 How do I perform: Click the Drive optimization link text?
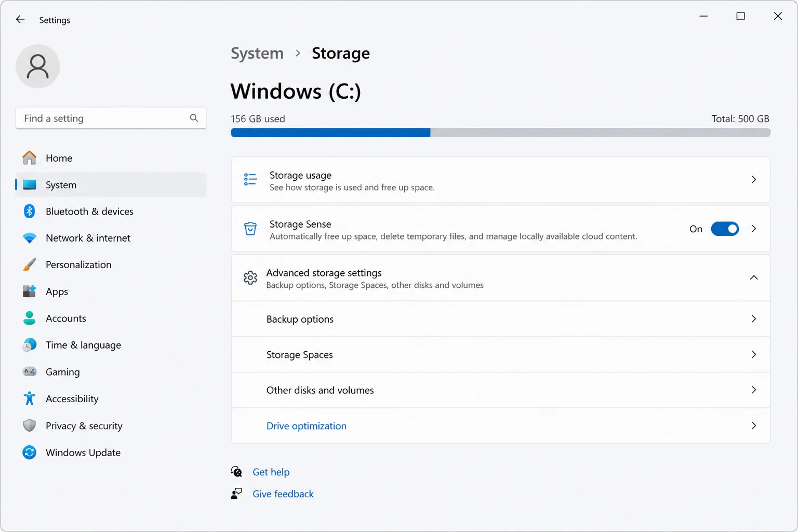(x=307, y=425)
